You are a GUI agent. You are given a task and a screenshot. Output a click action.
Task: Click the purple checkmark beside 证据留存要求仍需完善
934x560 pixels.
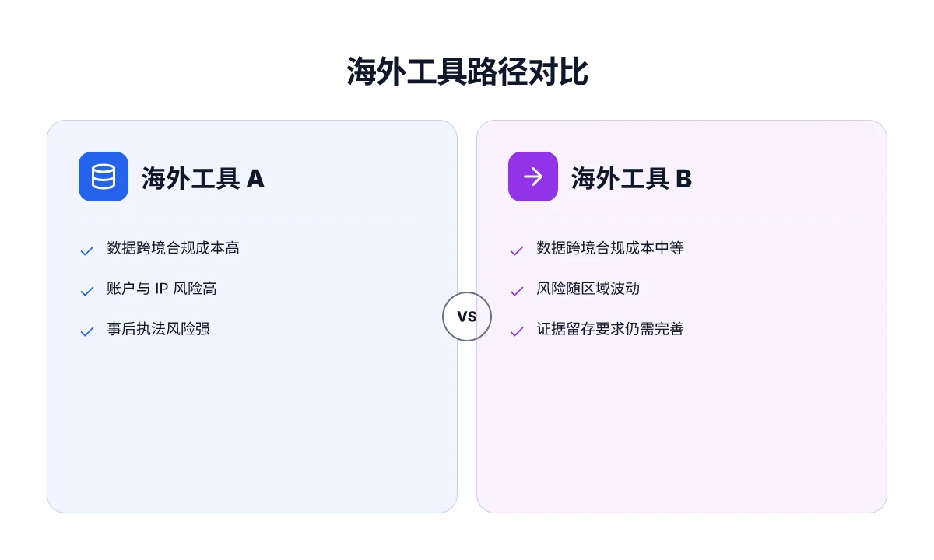516,331
